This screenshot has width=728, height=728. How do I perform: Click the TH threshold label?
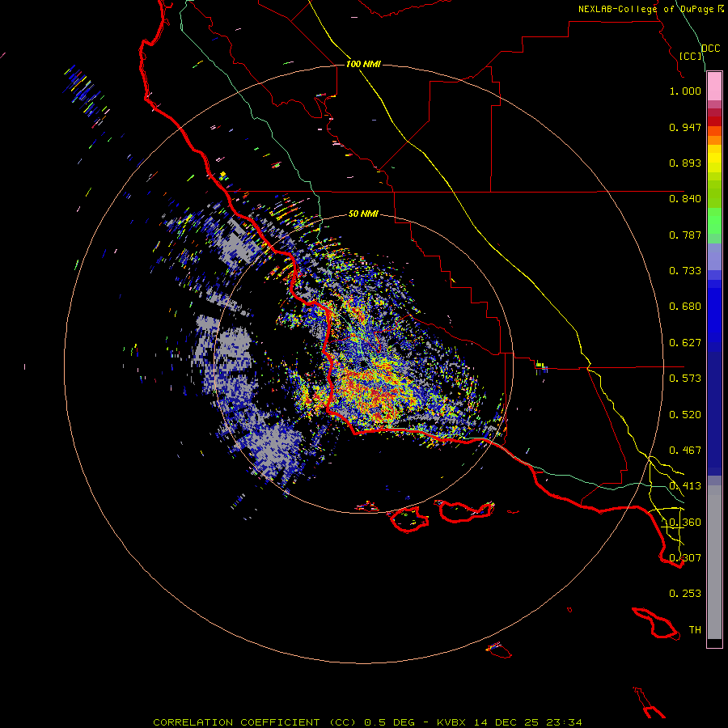[695, 630]
